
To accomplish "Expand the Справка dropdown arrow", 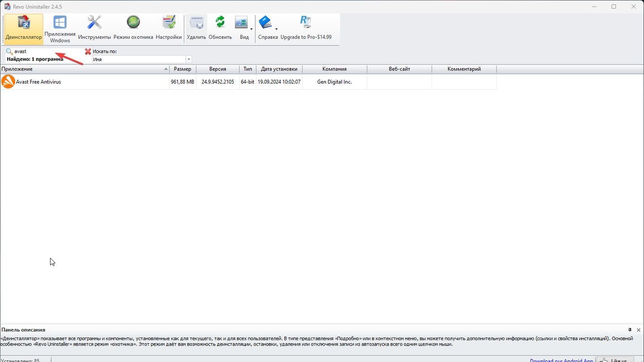I will pos(276,29).
